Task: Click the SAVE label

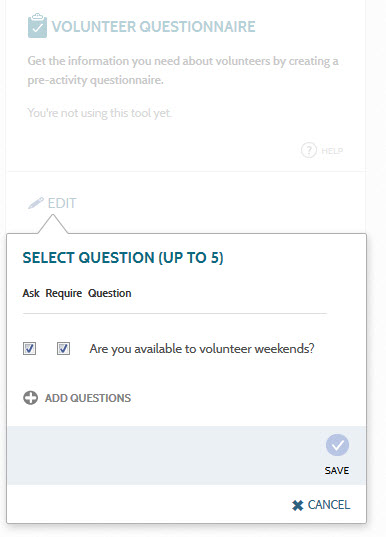Action: [x=337, y=471]
